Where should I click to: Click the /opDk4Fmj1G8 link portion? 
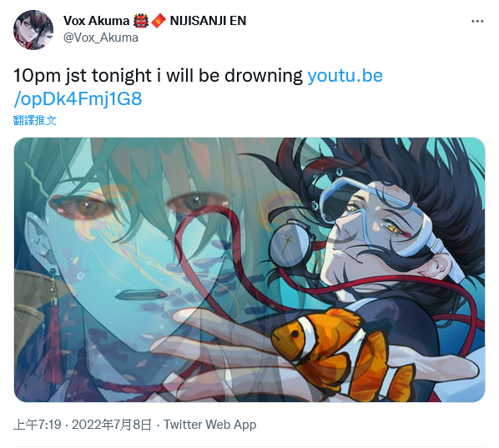click(x=78, y=99)
